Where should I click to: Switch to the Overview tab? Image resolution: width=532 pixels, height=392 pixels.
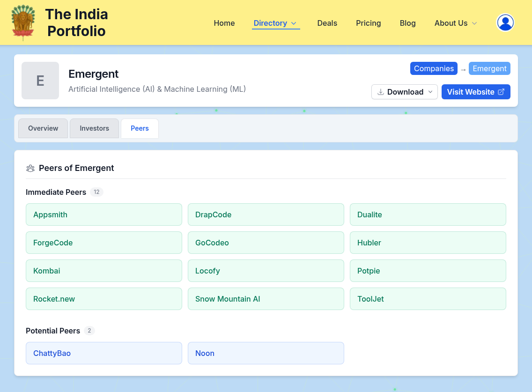click(43, 128)
